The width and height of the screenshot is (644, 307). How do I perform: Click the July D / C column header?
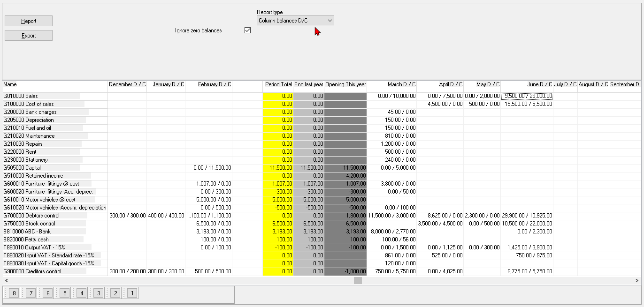[x=566, y=84]
